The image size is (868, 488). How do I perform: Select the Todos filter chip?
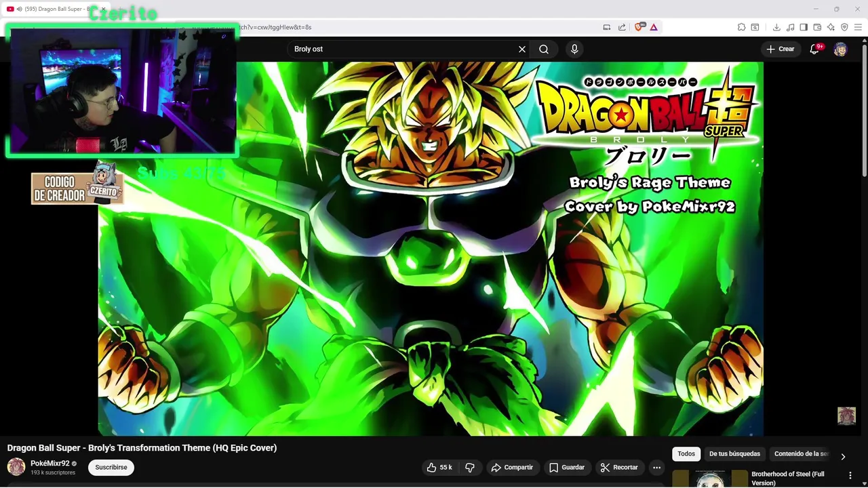[686, 453]
